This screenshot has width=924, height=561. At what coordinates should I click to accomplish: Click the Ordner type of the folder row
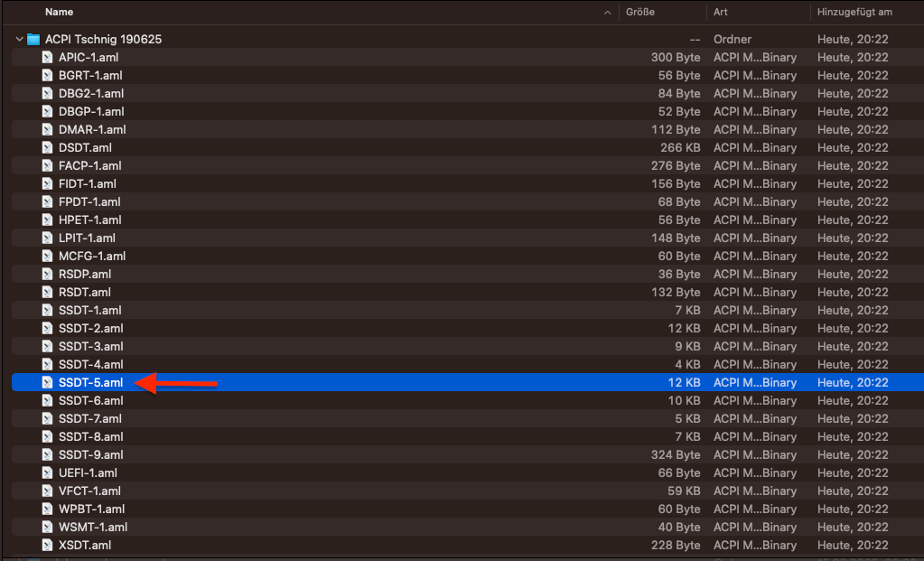coord(733,39)
